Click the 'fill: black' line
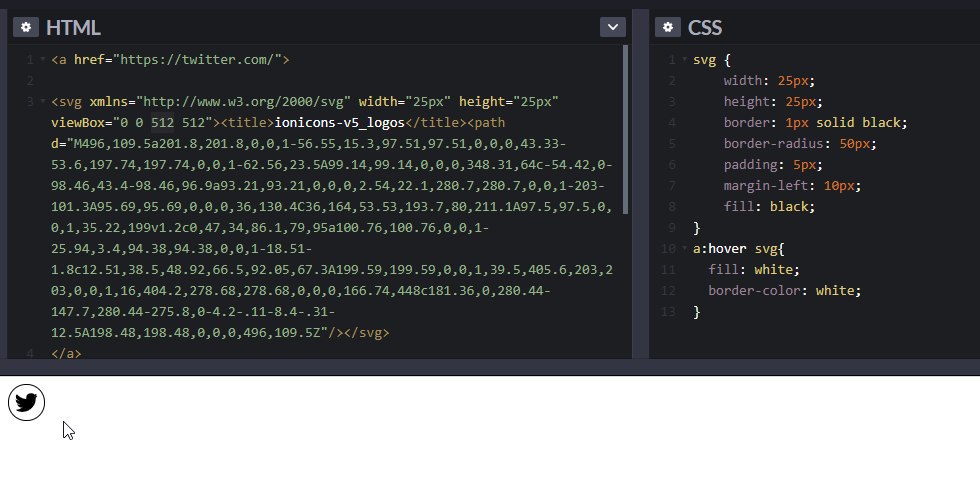Viewport: 980px width, 493px height. [x=769, y=207]
